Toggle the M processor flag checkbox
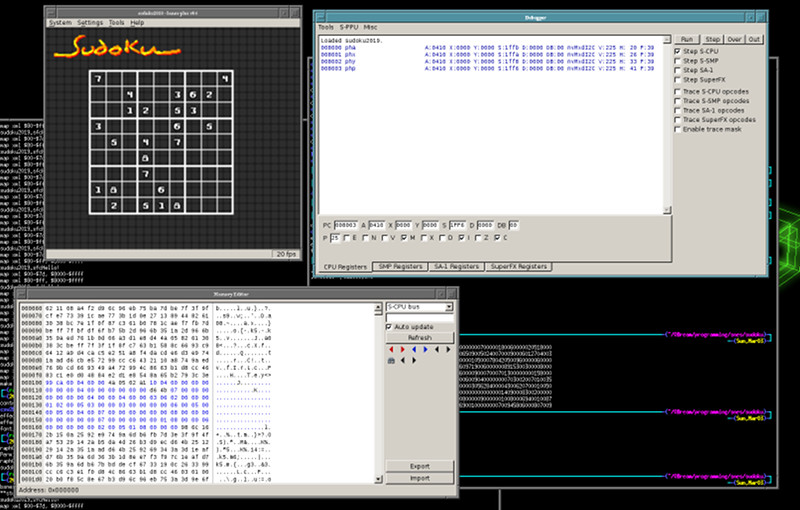 404,238
